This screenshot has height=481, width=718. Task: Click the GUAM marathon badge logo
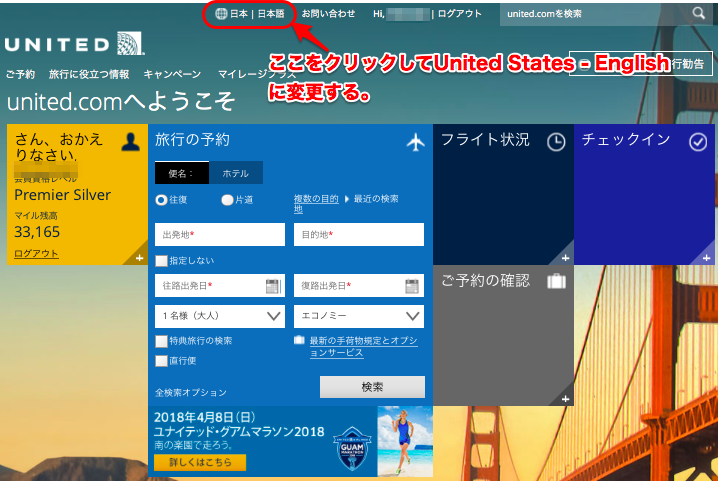point(352,449)
